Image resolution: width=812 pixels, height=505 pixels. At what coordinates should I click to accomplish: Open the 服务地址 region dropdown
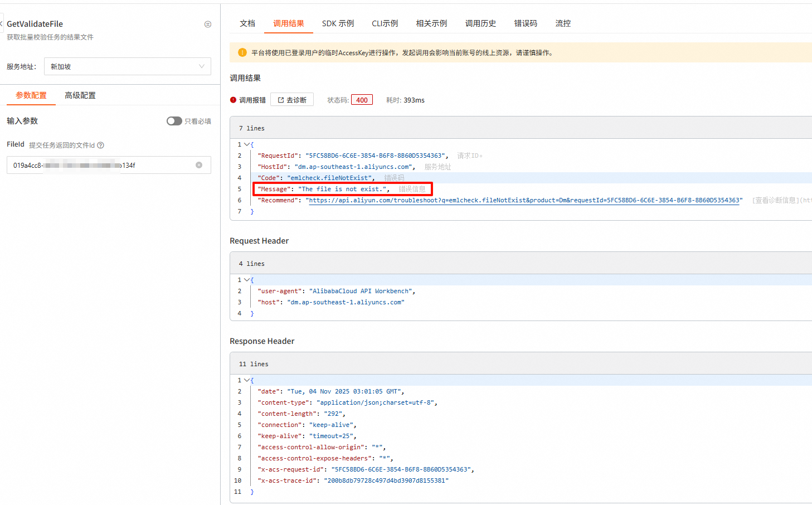pos(127,66)
